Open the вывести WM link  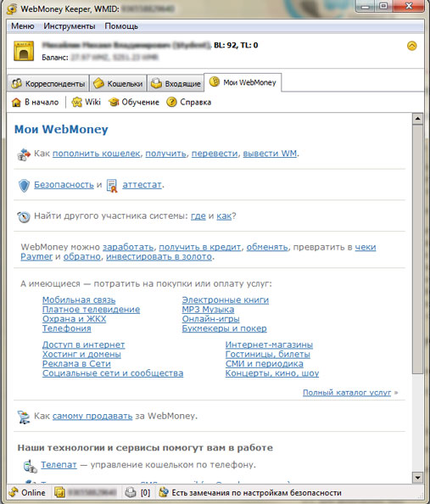tap(270, 154)
